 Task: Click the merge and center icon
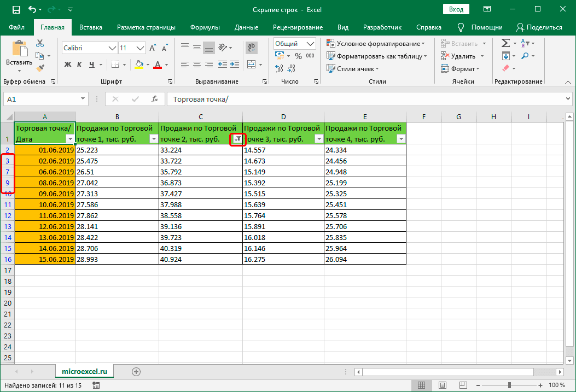tap(252, 64)
